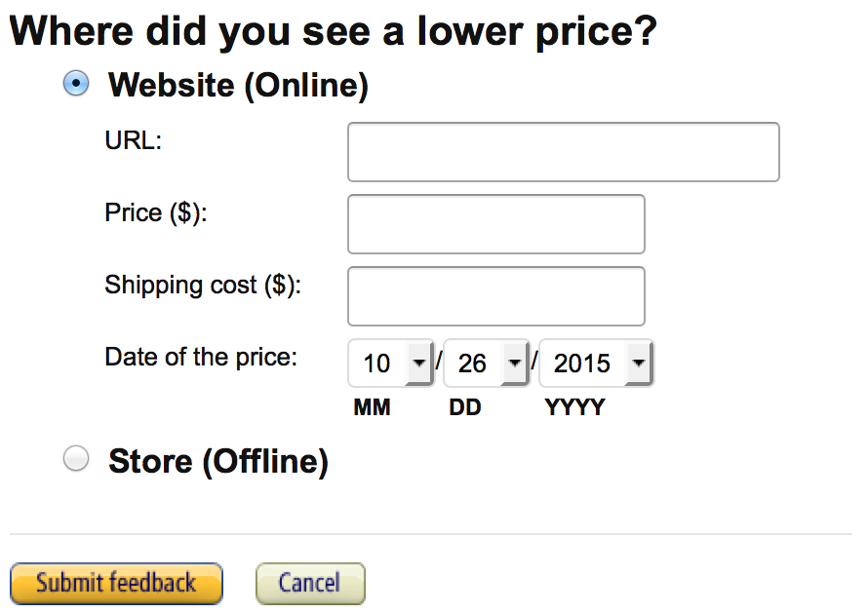Click into the URL text box
The image size is (868, 614).
pyautogui.click(x=563, y=152)
